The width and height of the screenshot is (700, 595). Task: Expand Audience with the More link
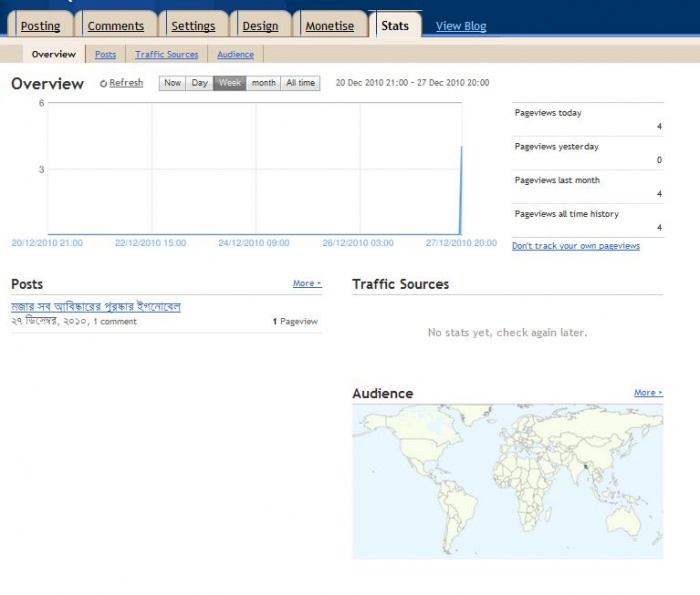[647, 393]
